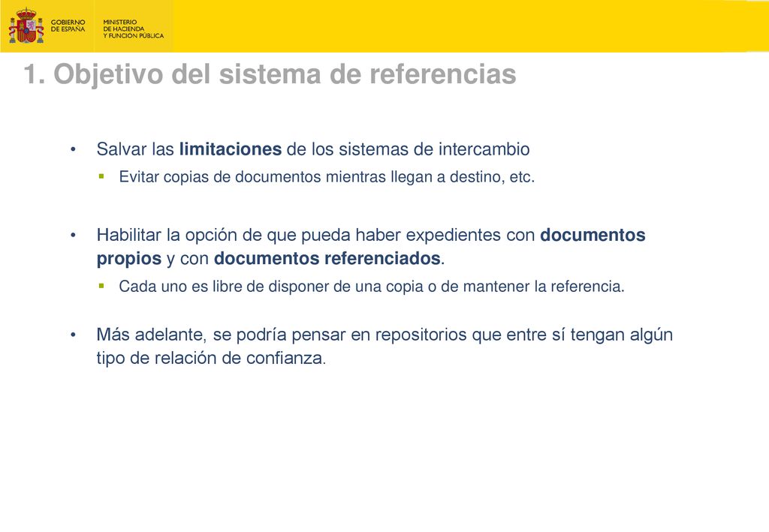Image resolution: width=769 pixels, height=532 pixels.
Task: Click the sub-bullet "Evitar copias de documentos mientras llegan"
Action: pos(327,177)
